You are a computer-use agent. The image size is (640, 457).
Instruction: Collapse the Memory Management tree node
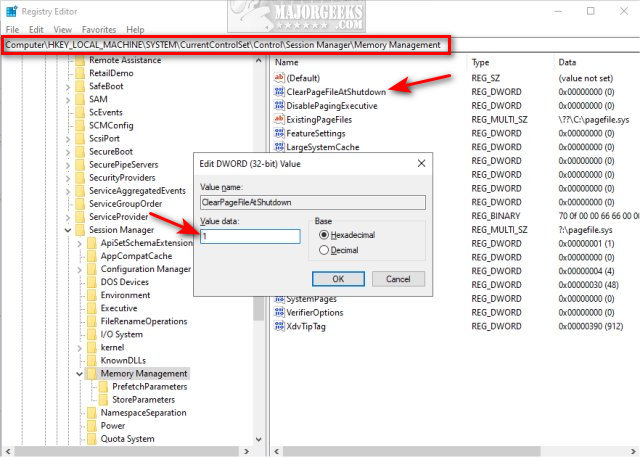pyautogui.click(x=80, y=374)
